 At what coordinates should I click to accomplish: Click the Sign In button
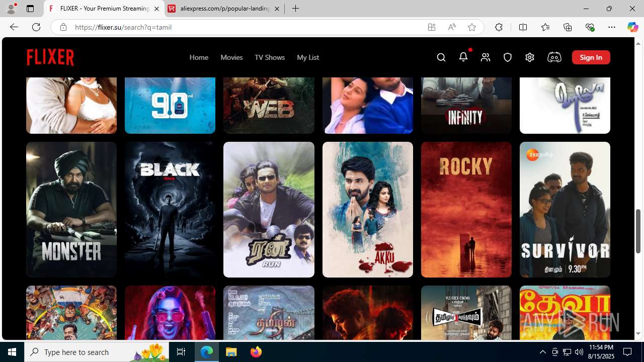point(591,57)
